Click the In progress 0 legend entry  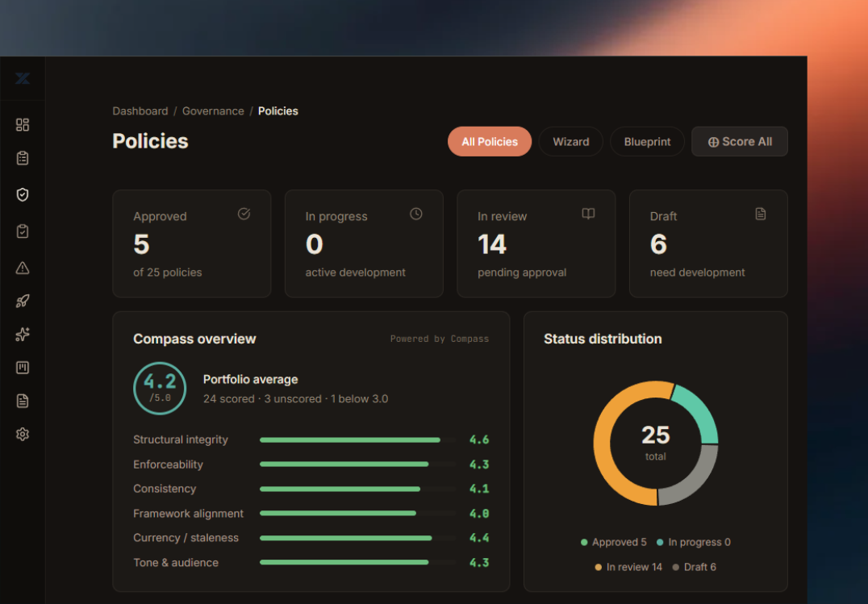[694, 542]
